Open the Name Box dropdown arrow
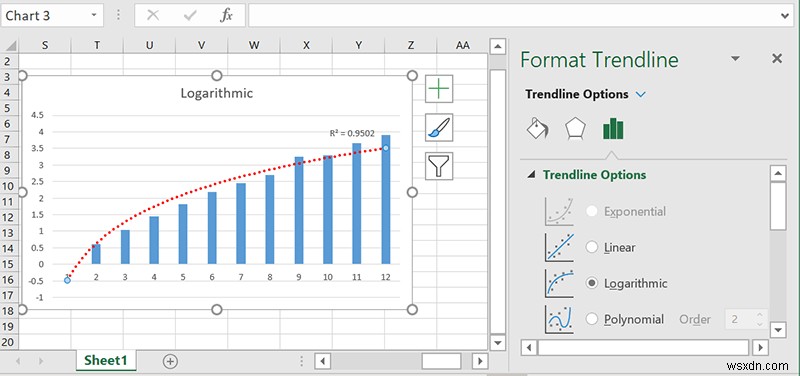 click(x=94, y=15)
